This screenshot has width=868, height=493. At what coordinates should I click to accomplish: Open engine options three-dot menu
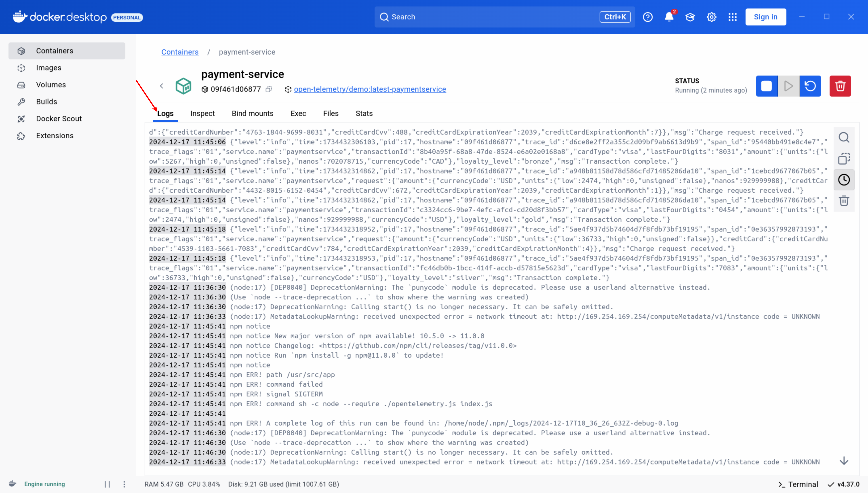click(124, 484)
